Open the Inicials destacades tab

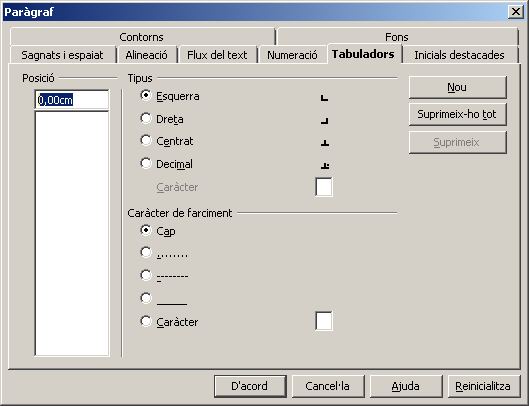tap(459, 55)
